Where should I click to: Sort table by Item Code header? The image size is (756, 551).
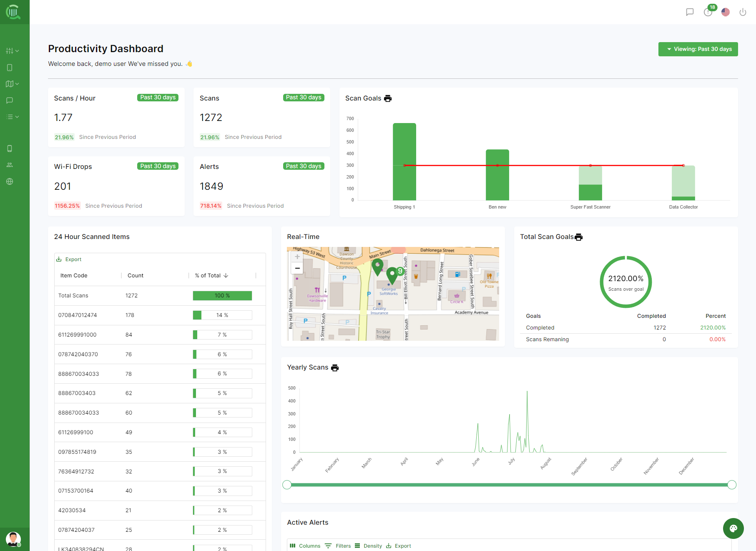pyautogui.click(x=74, y=276)
